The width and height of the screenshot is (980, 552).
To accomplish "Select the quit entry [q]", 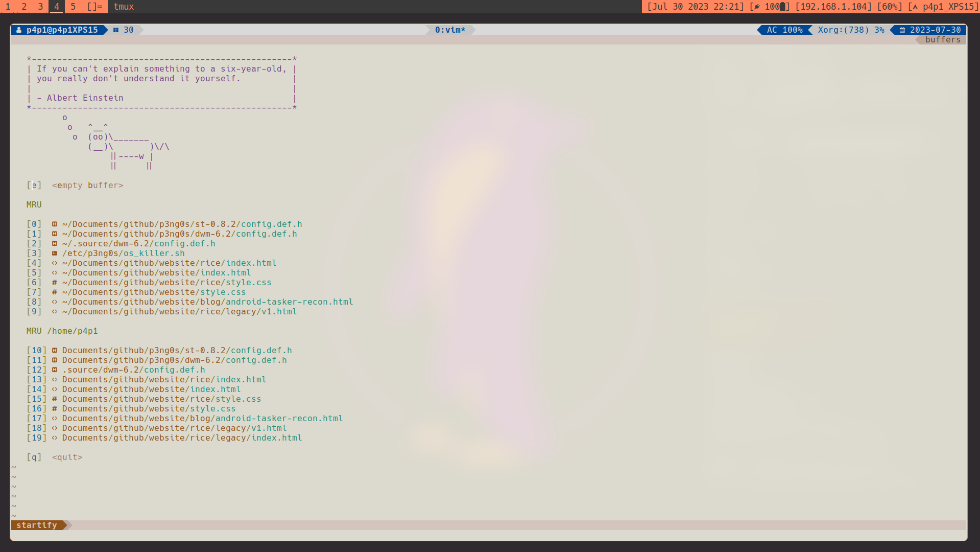I will pos(67,457).
